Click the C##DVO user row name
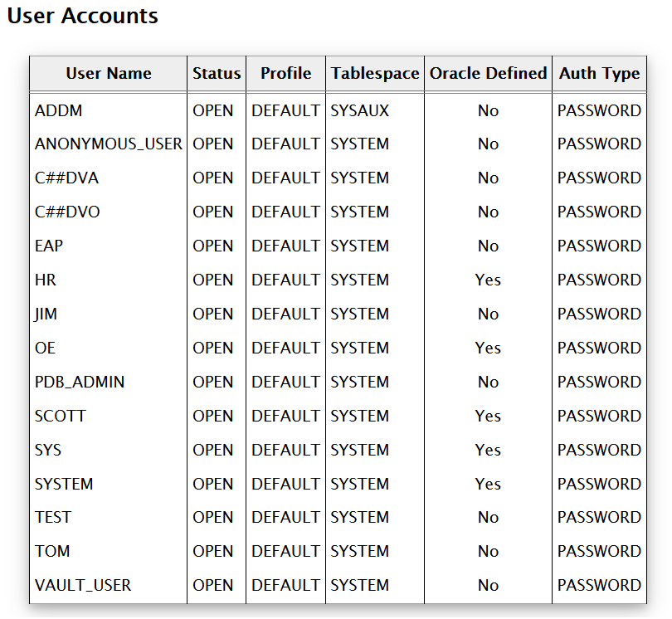Image resolution: width=672 pixels, height=619 pixels. (x=67, y=212)
